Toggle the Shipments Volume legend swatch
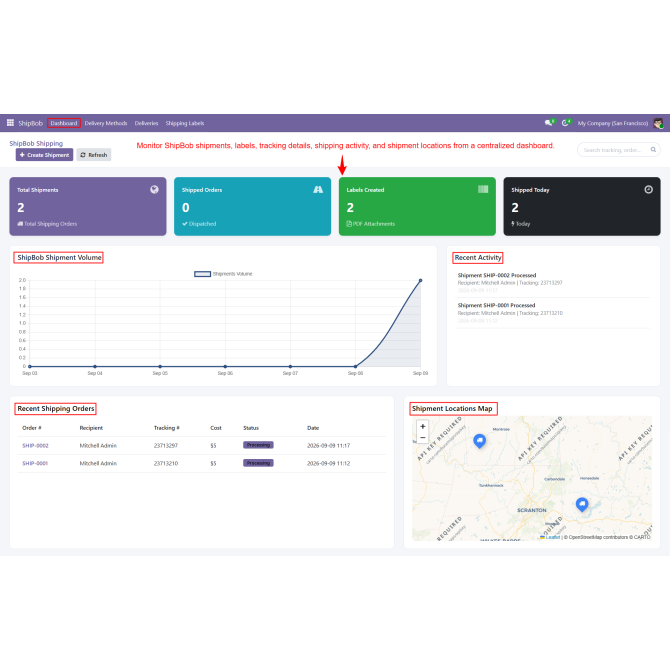 click(x=203, y=274)
